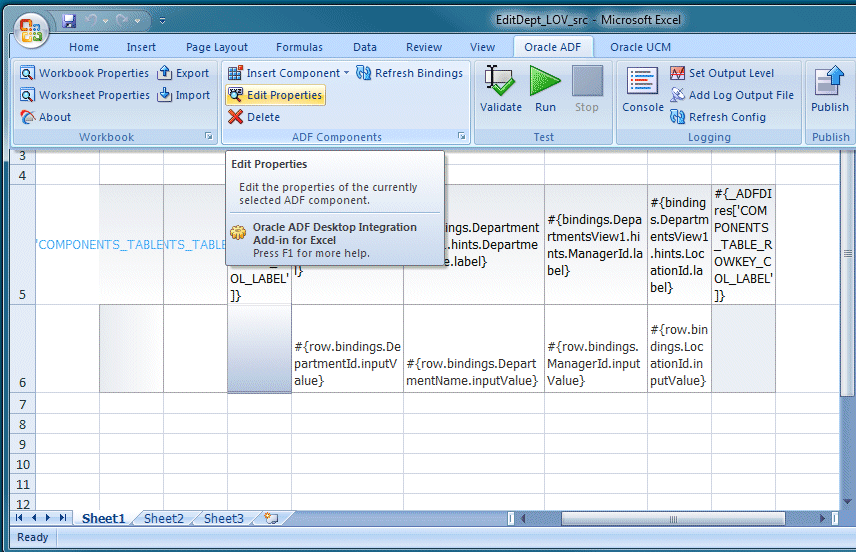Open Customize Quick Access Toolbar dropdown
Viewport: 856px width, 552px height.
[x=162, y=21]
